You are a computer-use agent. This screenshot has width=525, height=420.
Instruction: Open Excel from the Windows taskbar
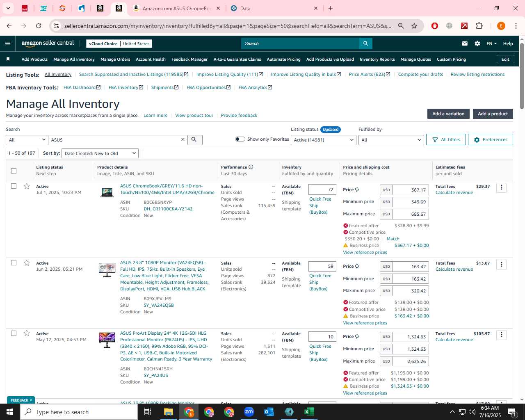click(309, 412)
